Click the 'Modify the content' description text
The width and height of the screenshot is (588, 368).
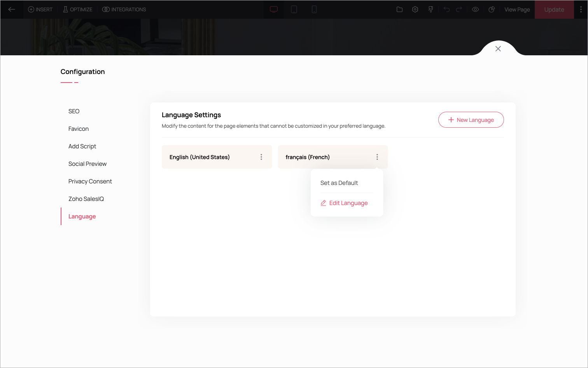point(273,126)
